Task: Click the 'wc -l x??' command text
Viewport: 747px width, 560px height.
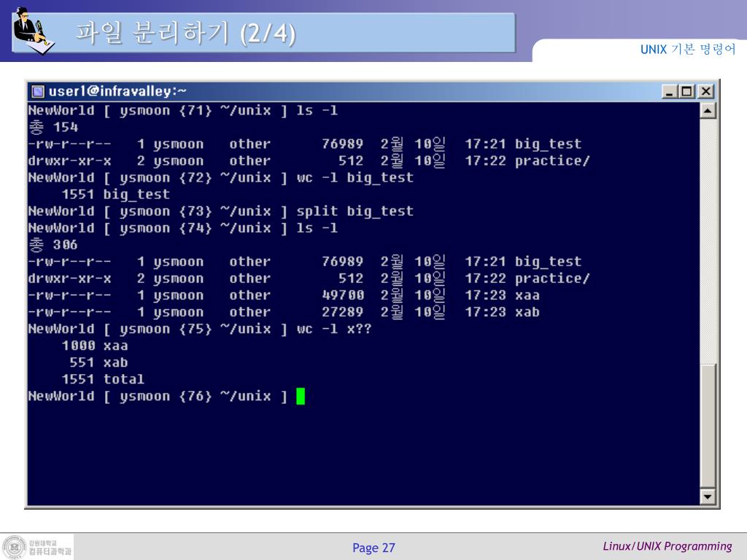Action: pyautogui.click(x=333, y=329)
